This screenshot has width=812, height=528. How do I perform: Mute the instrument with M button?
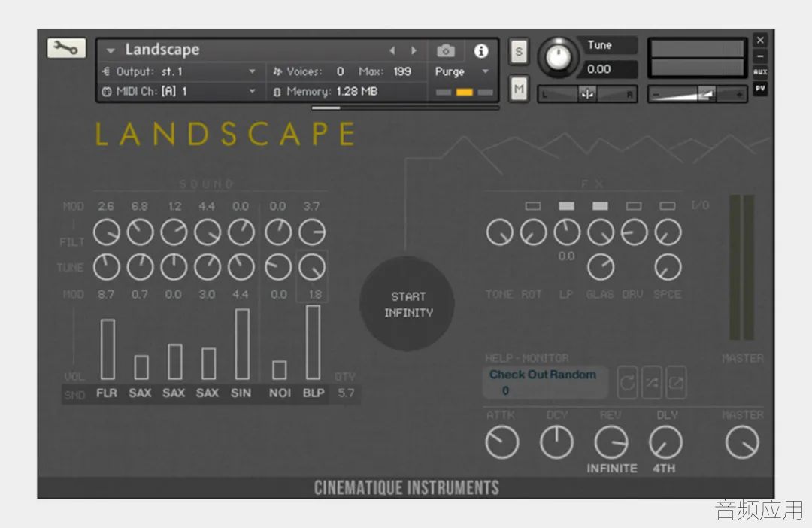point(519,89)
